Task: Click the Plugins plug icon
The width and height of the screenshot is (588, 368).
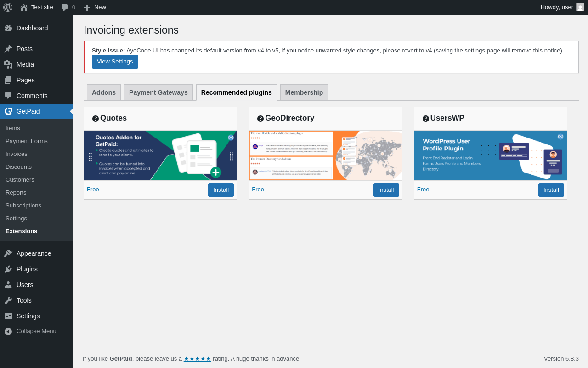Action: click(x=8, y=269)
